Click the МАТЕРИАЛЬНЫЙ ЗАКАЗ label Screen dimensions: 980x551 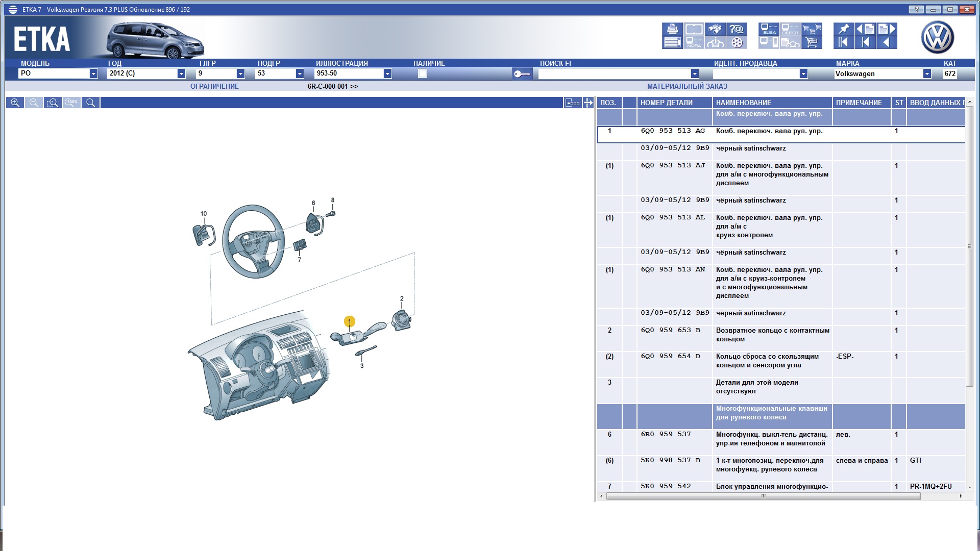[x=687, y=87]
